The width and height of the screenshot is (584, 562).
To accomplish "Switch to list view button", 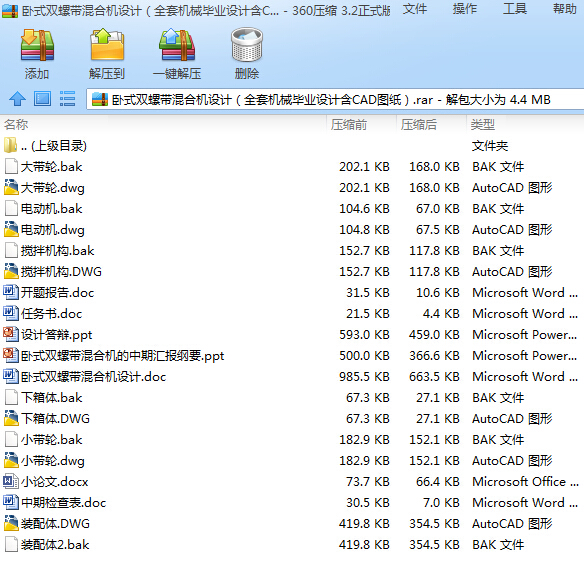I will click(x=67, y=99).
